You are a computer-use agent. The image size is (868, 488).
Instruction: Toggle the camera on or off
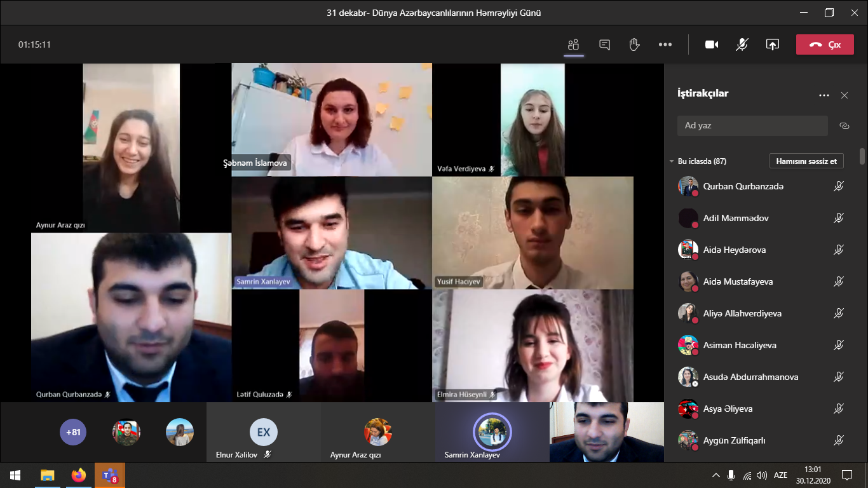[712, 44]
